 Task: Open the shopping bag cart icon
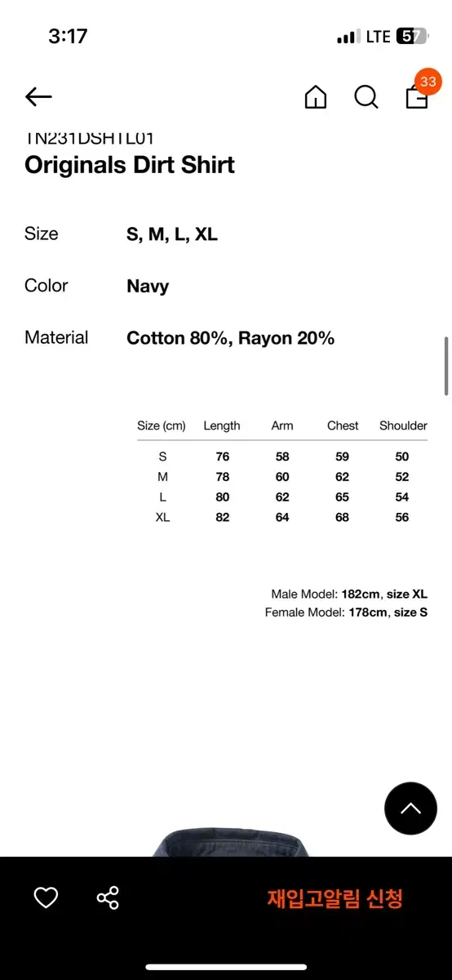[x=417, y=98]
